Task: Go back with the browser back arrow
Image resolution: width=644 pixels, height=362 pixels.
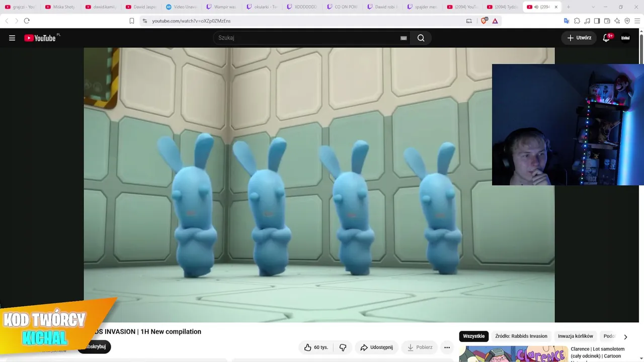Action: coord(7,21)
